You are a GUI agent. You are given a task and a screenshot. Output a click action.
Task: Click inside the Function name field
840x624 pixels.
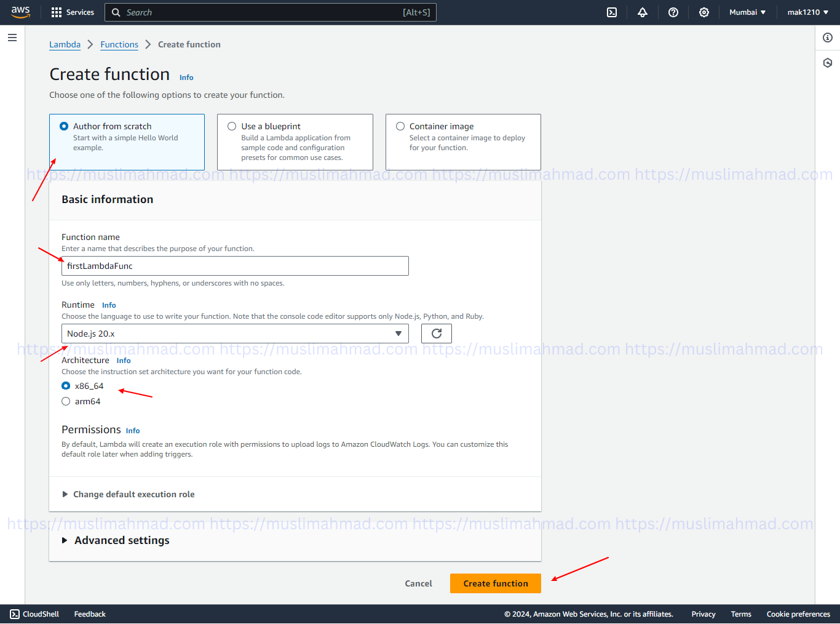pos(235,265)
